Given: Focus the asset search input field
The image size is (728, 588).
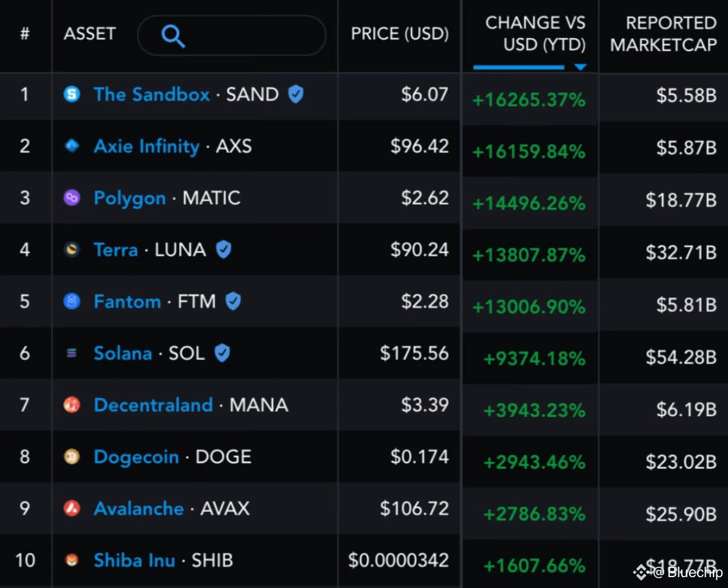Looking at the screenshot, I should coord(232,36).
